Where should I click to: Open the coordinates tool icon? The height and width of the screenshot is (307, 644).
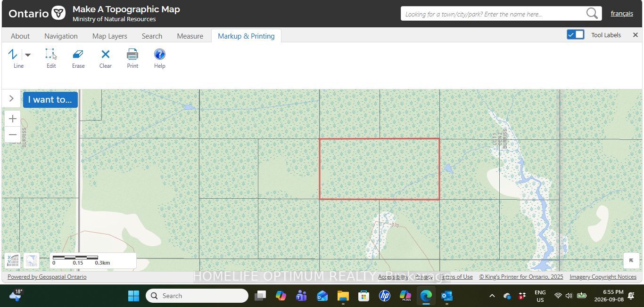pos(13,260)
